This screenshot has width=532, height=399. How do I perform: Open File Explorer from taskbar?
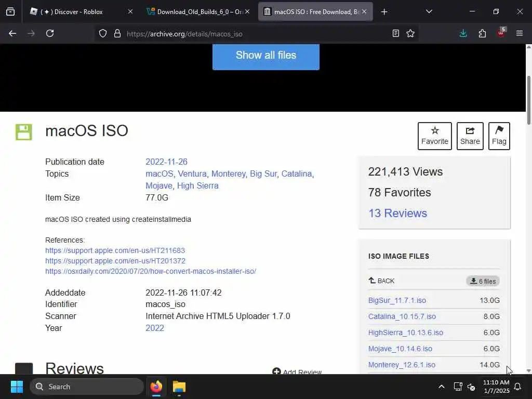pyautogui.click(x=179, y=387)
